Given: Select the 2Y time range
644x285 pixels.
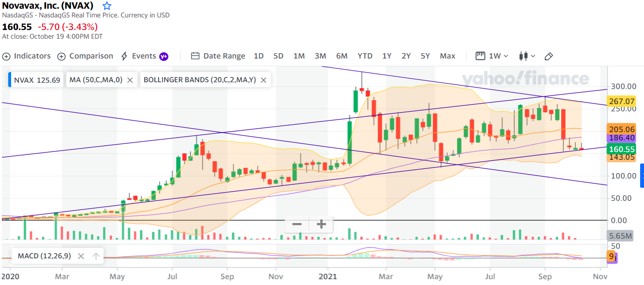Looking at the screenshot, I should click(406, 56).
